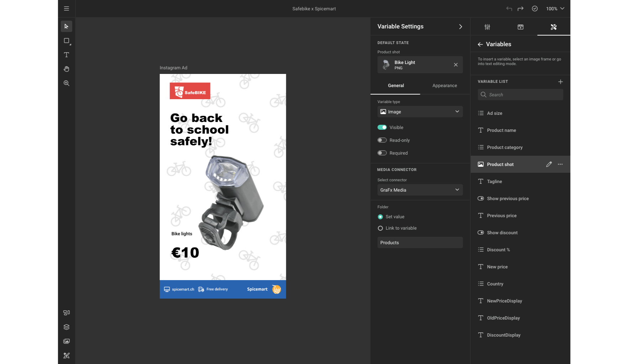Select the Set value radio button
Screen dimensions: 627x364
point(380,217)
